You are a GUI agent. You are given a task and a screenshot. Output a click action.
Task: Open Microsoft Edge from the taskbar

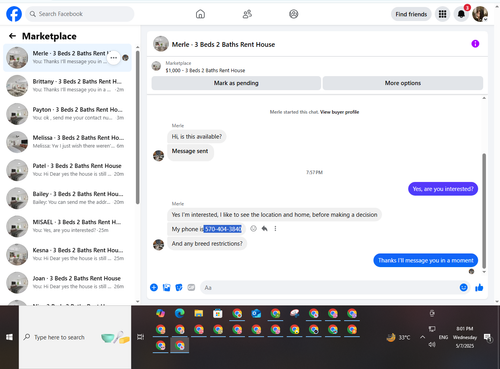pos(180,313)
